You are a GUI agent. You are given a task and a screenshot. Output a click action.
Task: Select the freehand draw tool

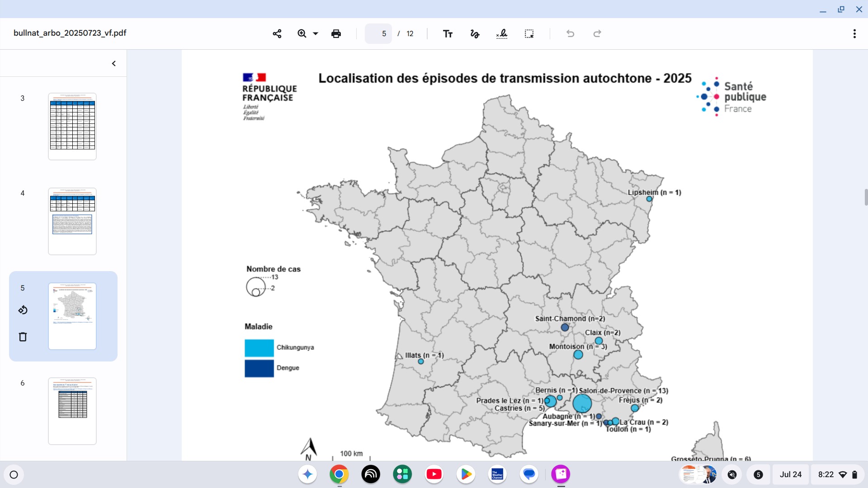pyautogui.click(x=475, y=33)
